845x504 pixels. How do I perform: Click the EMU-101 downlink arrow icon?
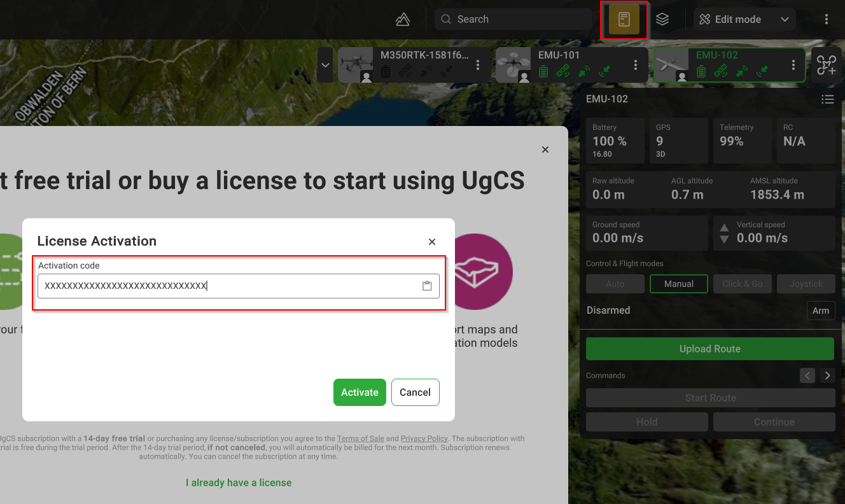(604, 72)
